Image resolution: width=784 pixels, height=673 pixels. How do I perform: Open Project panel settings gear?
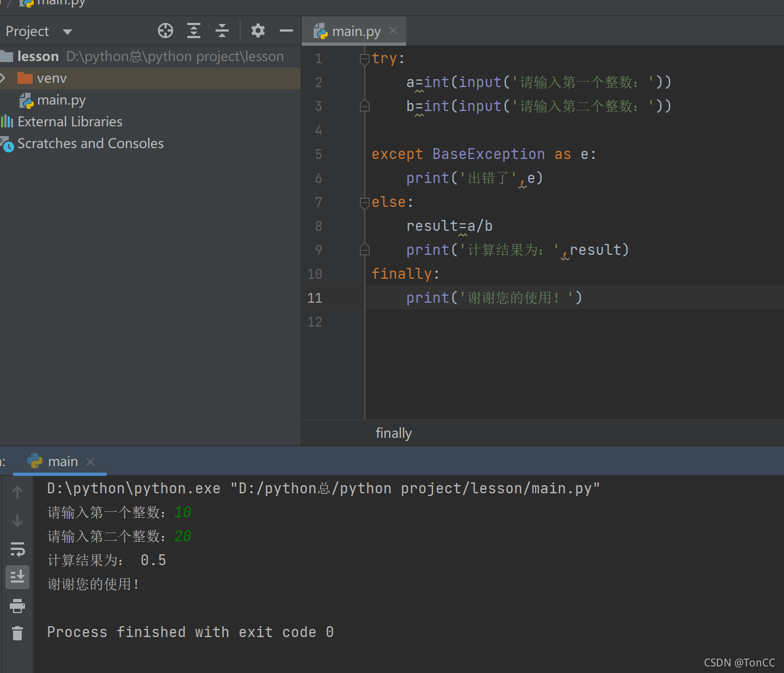(x=258, y=31)
